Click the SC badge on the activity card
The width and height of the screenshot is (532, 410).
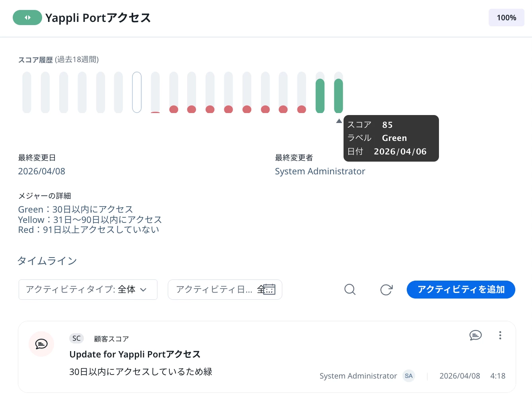(76, 338)
